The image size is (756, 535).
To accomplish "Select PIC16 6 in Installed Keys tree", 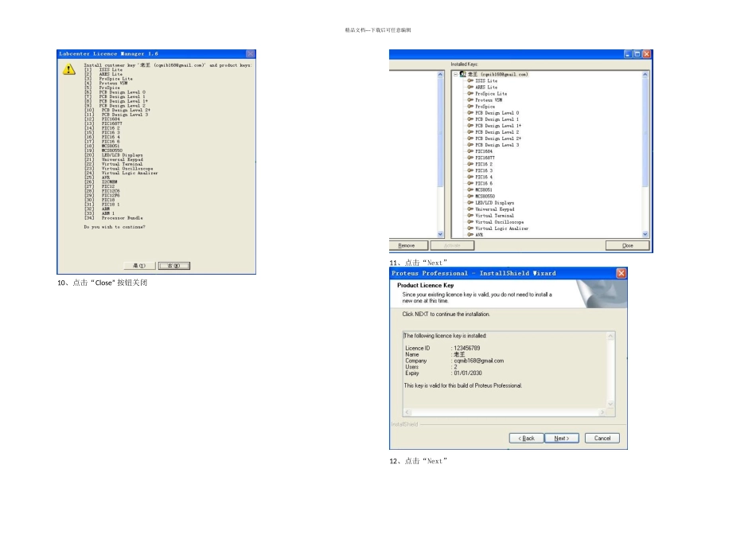I will [484, 183].
